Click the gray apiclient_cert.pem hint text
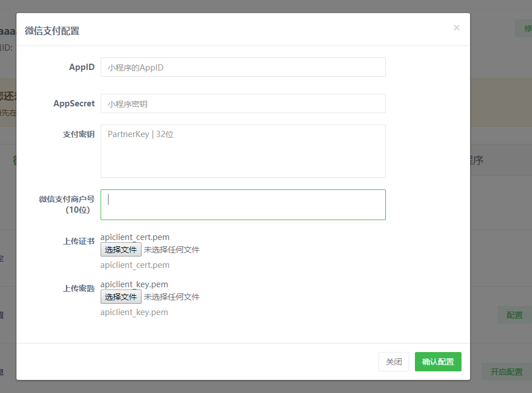The width and height of the screenshot is (532, 393). 135,265
